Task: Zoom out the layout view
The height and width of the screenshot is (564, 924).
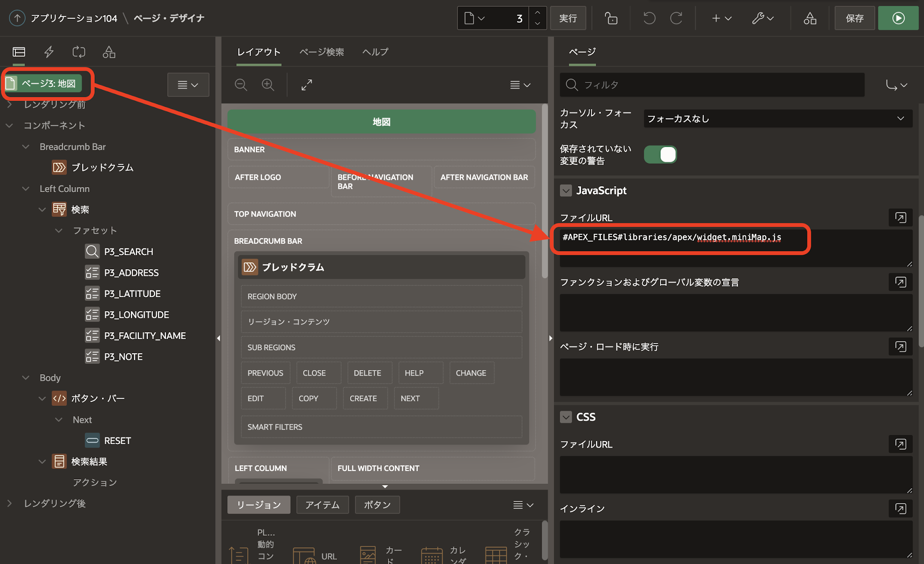Action: tap(241, 85)
